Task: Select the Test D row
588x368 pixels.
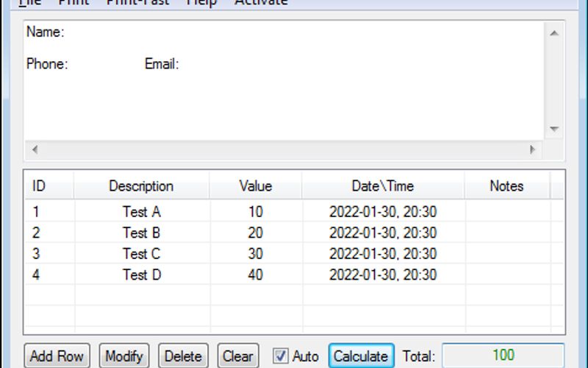Action: click(x=141, y=275)
